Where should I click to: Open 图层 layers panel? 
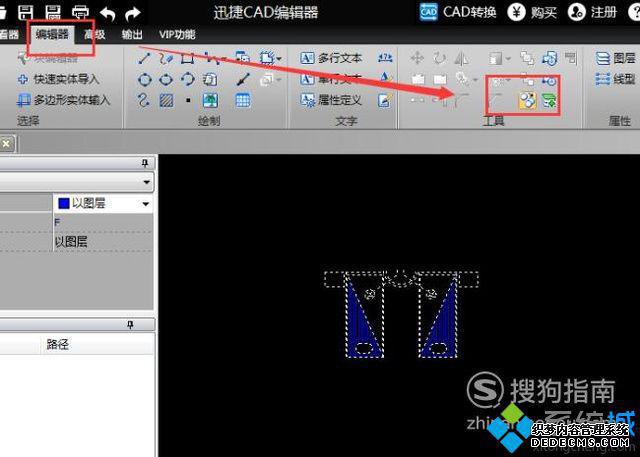(616, 58)
